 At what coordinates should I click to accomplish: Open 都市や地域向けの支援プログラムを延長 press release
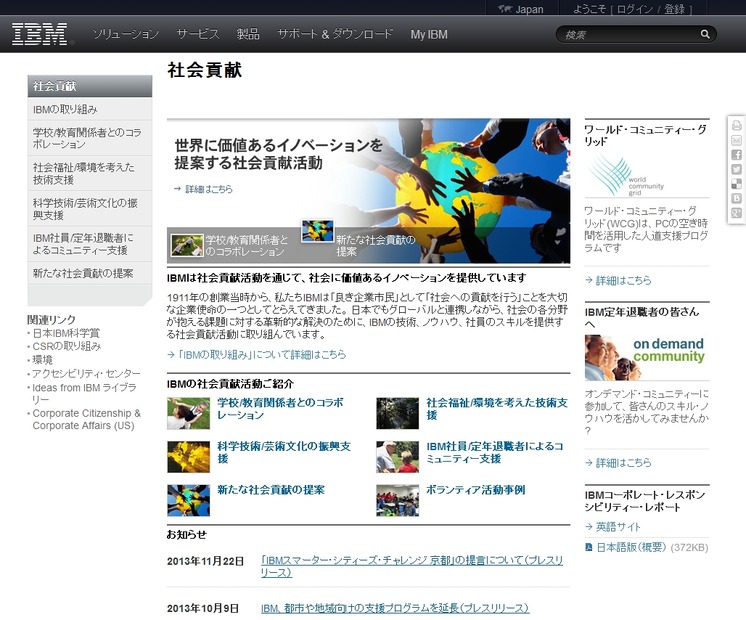click(x=395, y=608)
